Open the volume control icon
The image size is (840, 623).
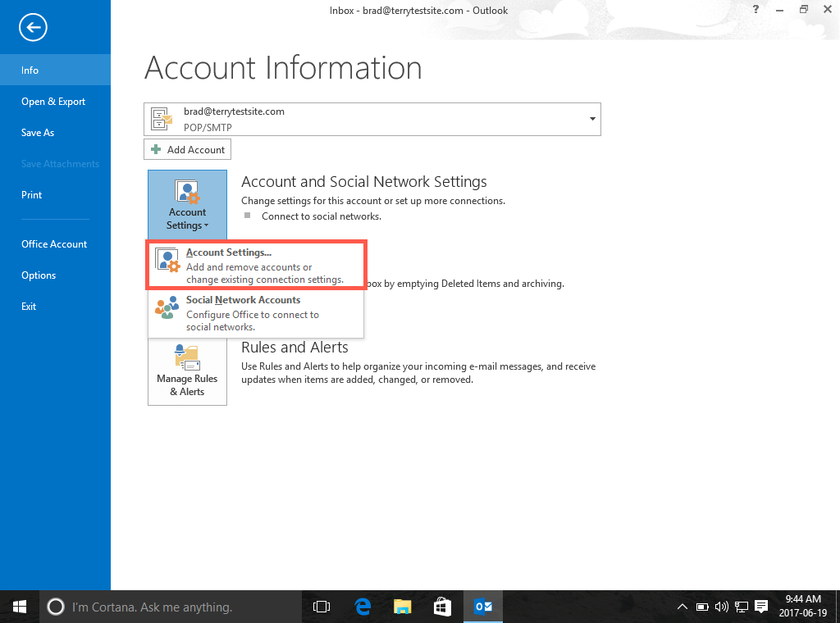(722, 607)
